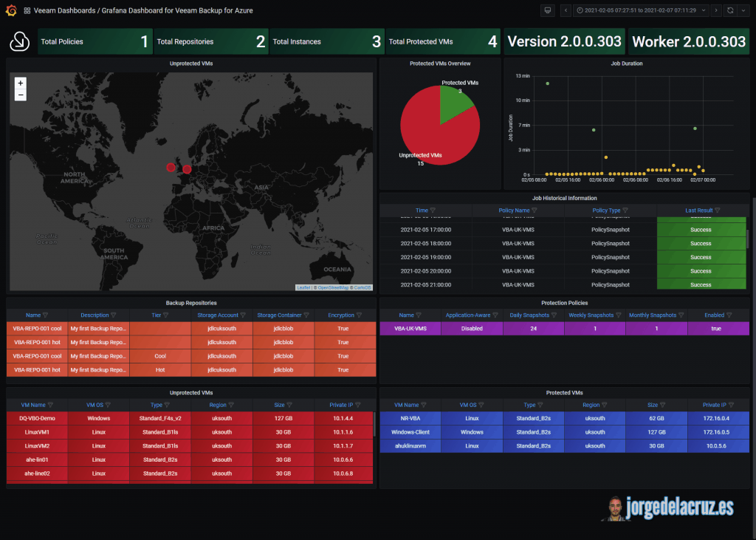The image size is (756, 540).
Task: Filter the Weekly Snapshots column
Action: click(x=619, y=315)
